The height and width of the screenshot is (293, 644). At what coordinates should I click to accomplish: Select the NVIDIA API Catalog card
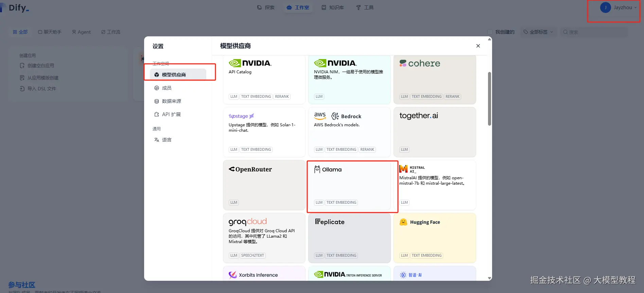pyautogui.click(x=264, y=79)
